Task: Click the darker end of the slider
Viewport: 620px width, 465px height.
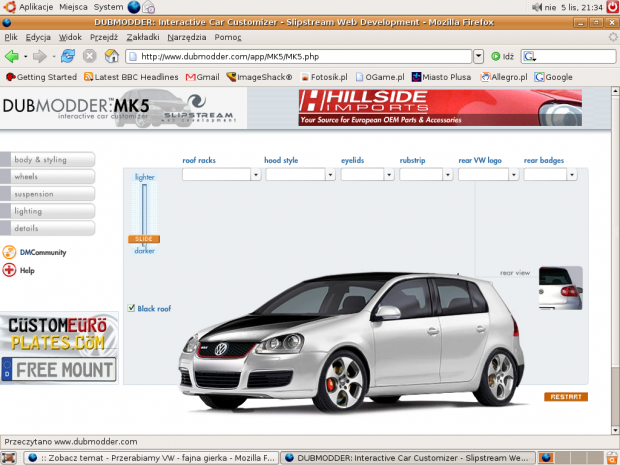Action: [x=144, y=251]
